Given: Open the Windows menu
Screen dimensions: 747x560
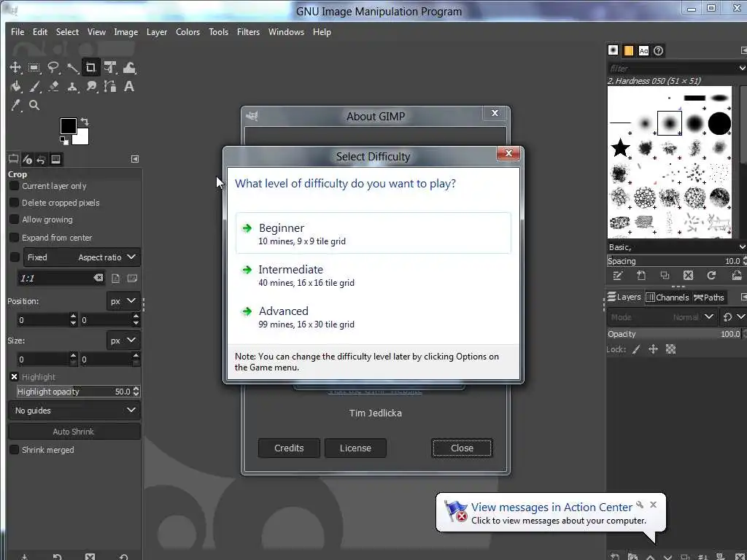Looking at the screenshot, I should pos(286,32).
